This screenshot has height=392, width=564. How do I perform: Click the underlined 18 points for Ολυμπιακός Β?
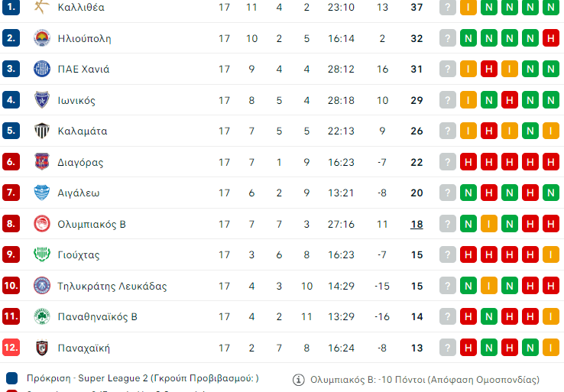coord(417,224)
